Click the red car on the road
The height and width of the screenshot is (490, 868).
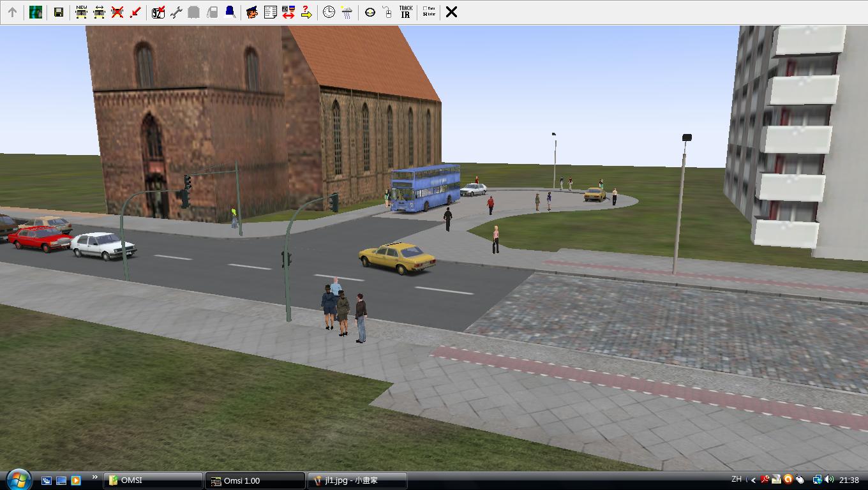click(40, 239)
